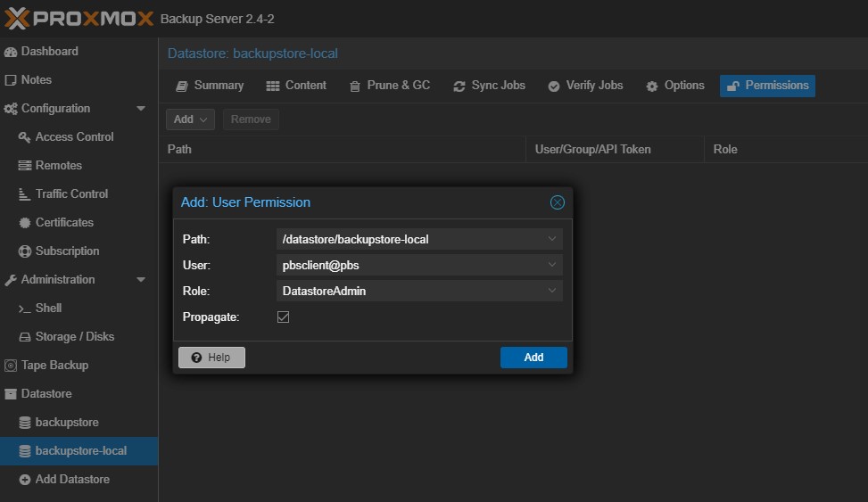The image size is (868, 502).
Task: Collapse the Configuration tree section
Action: point(141,109)
